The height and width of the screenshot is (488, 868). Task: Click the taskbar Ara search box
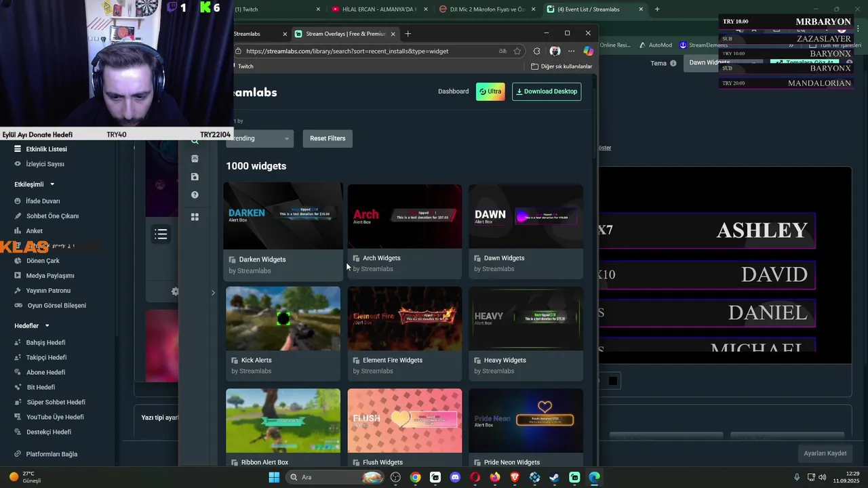(335, 477)
